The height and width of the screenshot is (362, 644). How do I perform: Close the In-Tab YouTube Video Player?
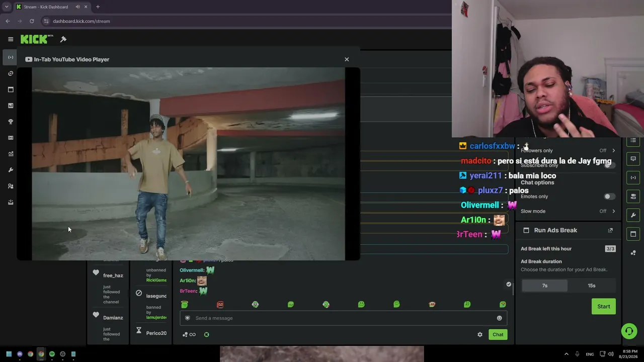click(347, 59)
